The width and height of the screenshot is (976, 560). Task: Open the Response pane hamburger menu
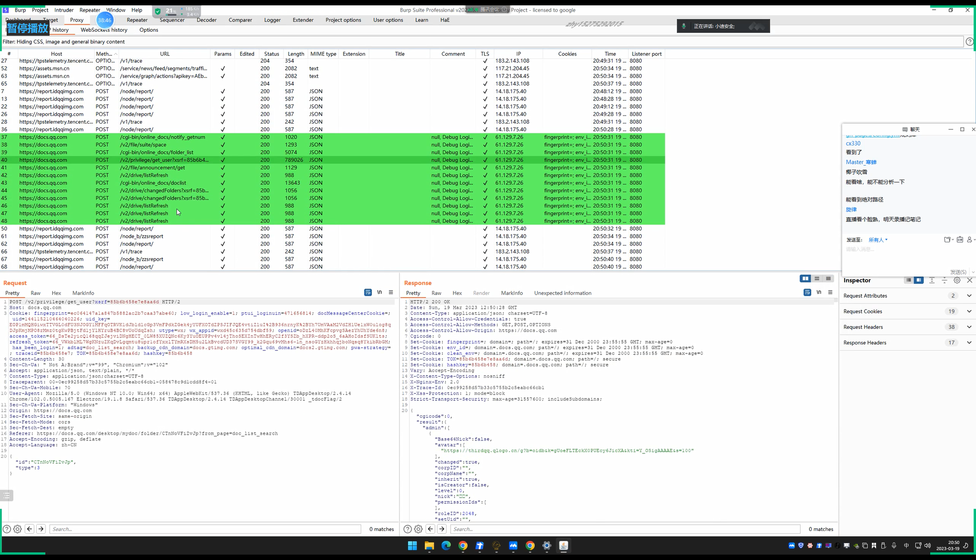[x=830, y=292]
